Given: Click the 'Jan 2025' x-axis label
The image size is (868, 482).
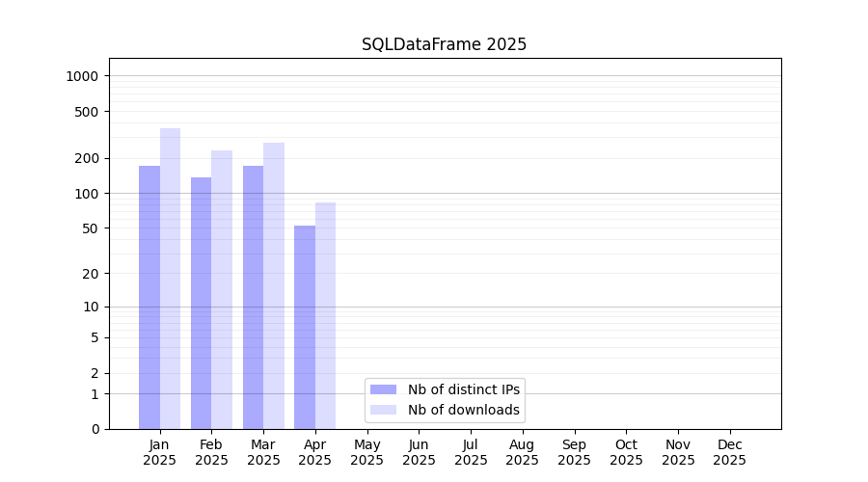Looking at the screenshot, I should pyautogui.click(x=160, y=452).
